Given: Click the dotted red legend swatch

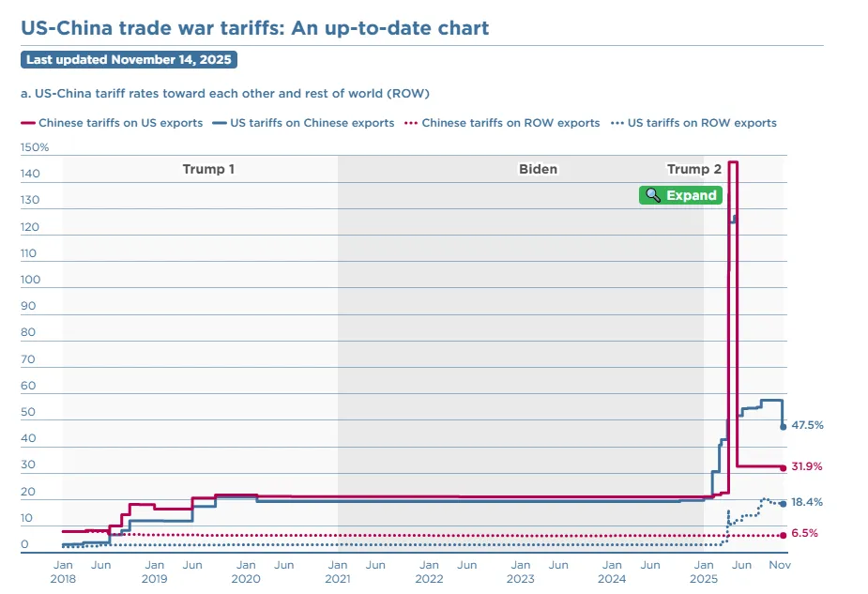Looking at the screenshot, I should (410, 123).
